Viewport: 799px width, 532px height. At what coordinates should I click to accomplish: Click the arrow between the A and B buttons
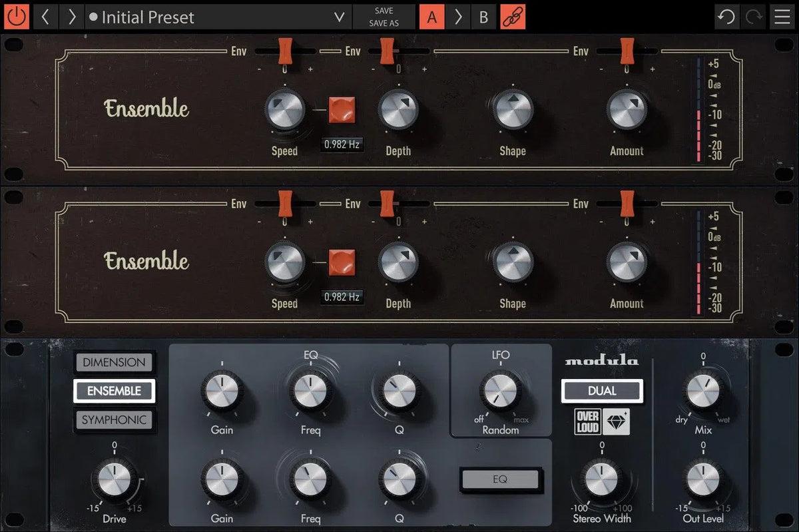458,17
